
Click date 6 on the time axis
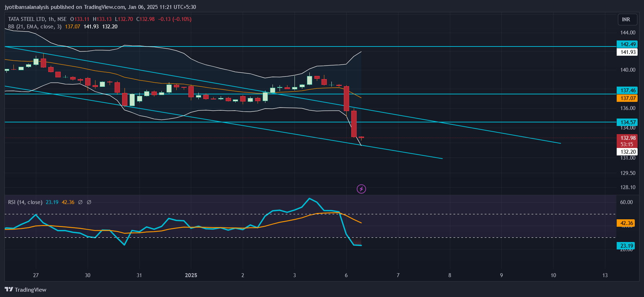346,275
